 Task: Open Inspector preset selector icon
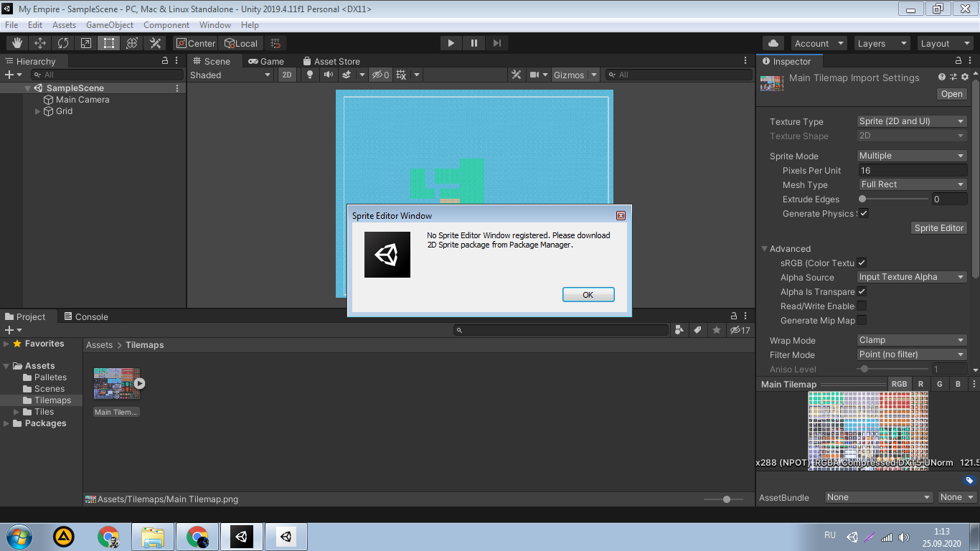(953, 77)
